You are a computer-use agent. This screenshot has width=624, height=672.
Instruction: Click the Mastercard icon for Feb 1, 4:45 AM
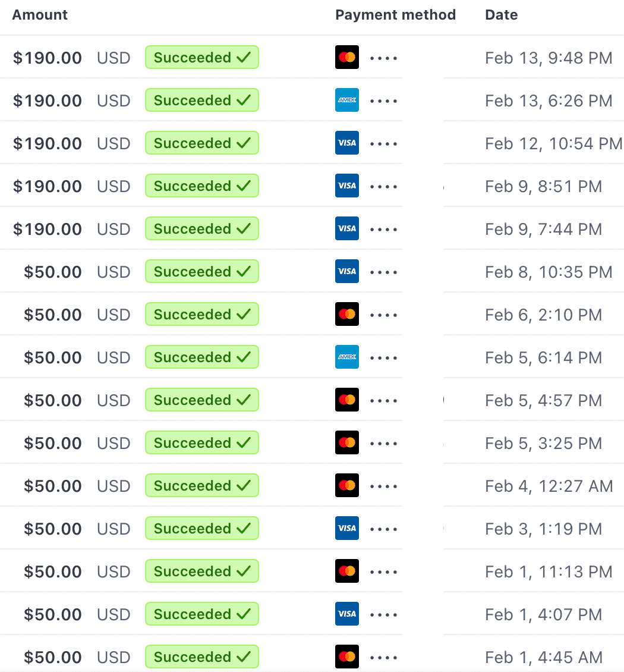(347, 657)
